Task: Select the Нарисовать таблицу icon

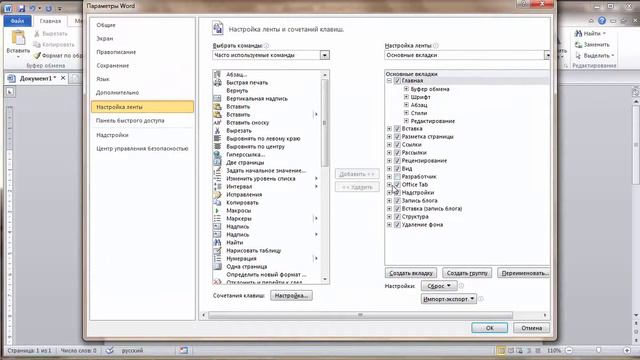Action: [x=217, y=251]
